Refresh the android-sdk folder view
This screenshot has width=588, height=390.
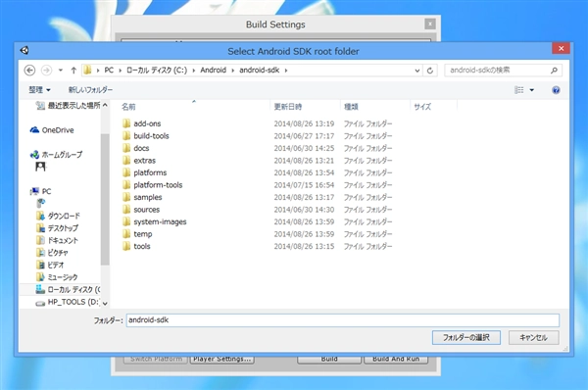tap(430, 71)
